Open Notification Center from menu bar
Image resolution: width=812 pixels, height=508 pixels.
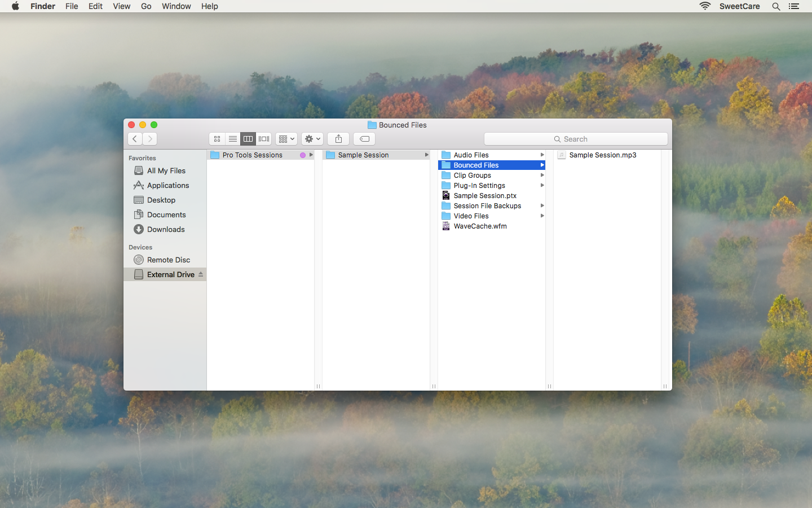[794, 6]
